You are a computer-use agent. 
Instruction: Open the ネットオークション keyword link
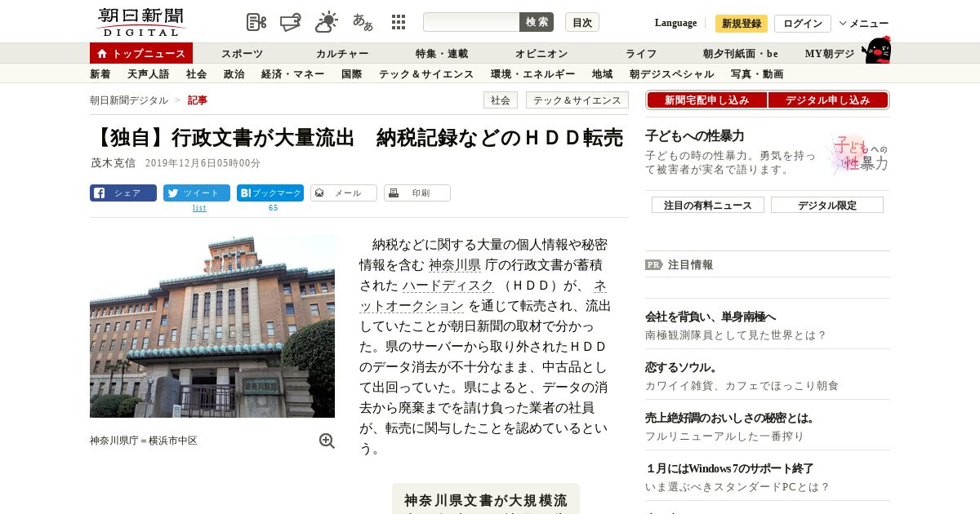[412, 306]
